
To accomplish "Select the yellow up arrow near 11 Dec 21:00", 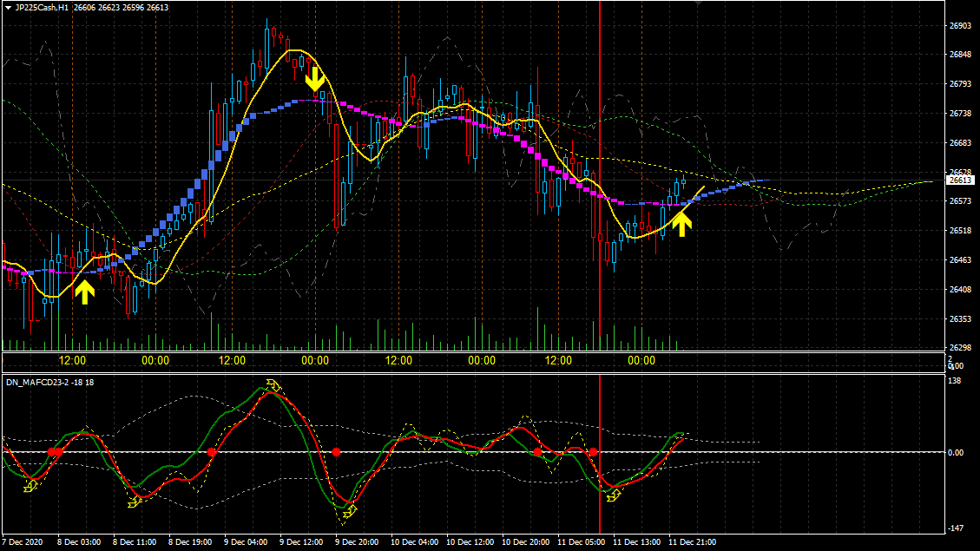I will (682, 224).
